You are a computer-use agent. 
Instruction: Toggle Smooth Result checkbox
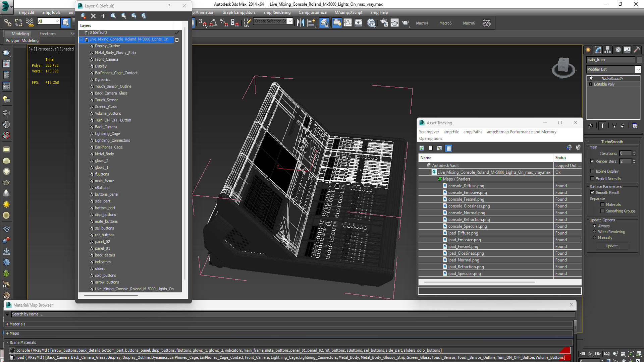click(x=592, y=192)
